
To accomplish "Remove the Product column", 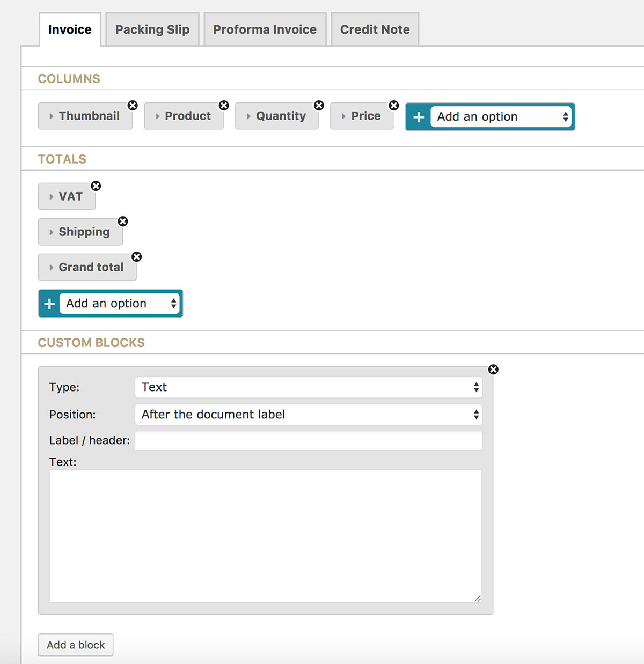I will (224, 106).
